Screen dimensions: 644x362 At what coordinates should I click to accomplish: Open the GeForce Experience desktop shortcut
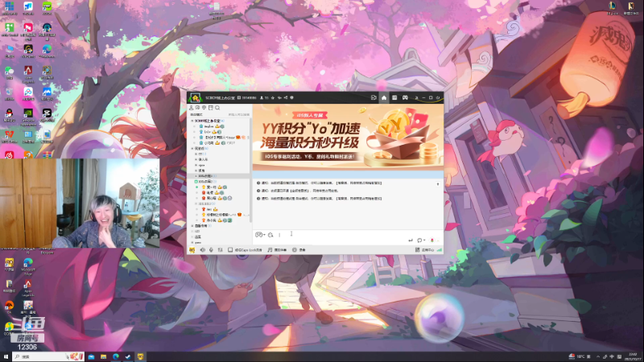(x=28, y=115)
